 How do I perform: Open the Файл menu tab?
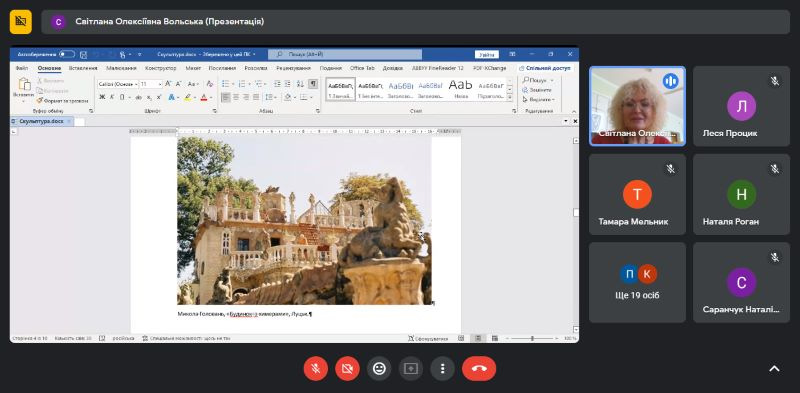22,68
